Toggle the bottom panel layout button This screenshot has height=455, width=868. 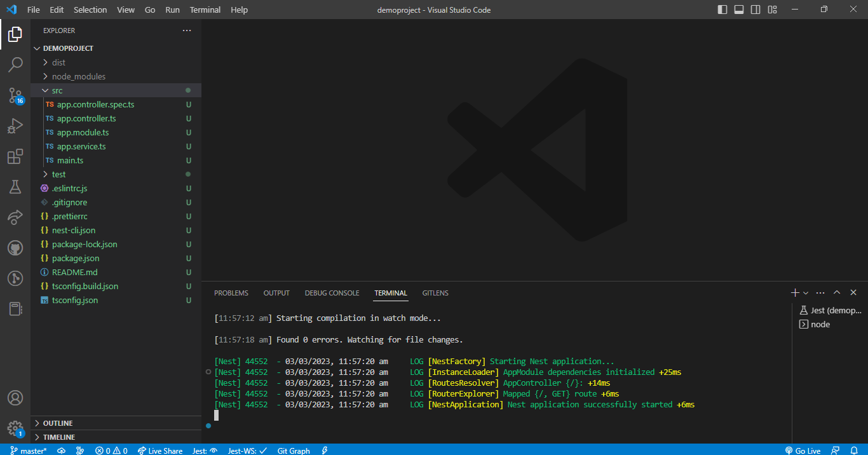739,10
